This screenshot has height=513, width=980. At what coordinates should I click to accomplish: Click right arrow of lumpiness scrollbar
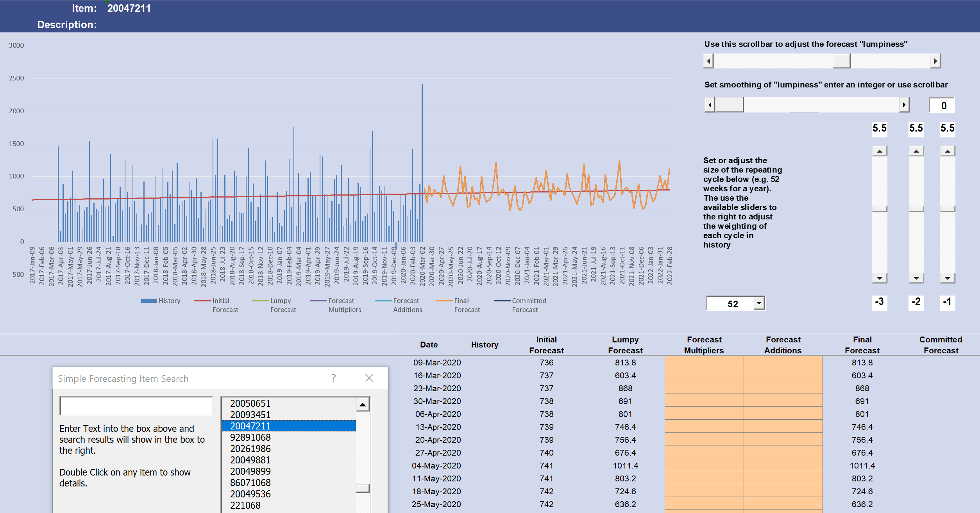pyautogui.click(x=935, y=61)
